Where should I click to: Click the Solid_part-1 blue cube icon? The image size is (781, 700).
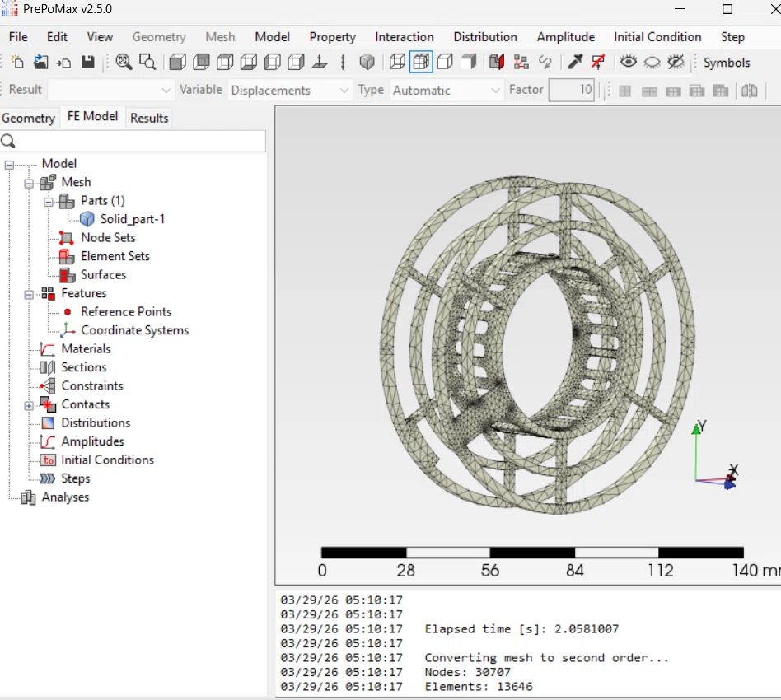tap(87, 219)
